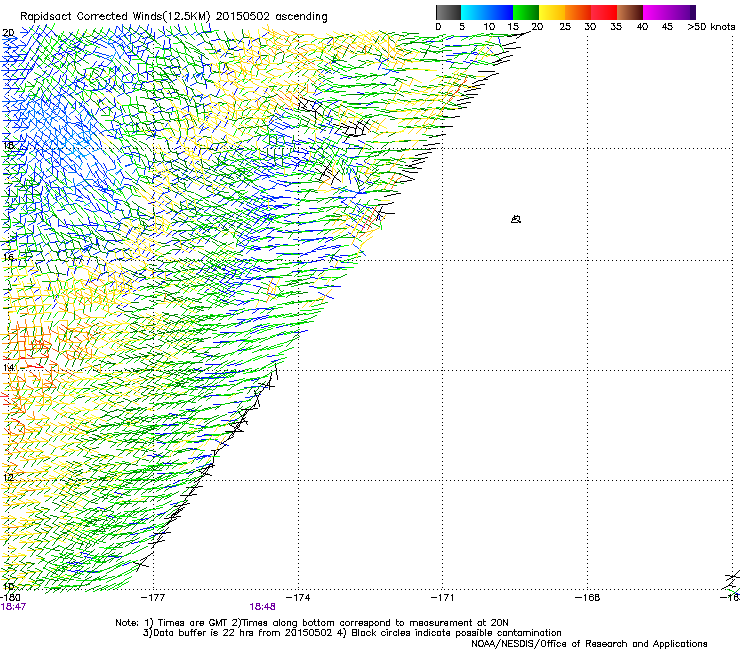Screen dimensions: 740x650
Task: Click note 'Black circles indicate possible contamination'
Action: 456,633
